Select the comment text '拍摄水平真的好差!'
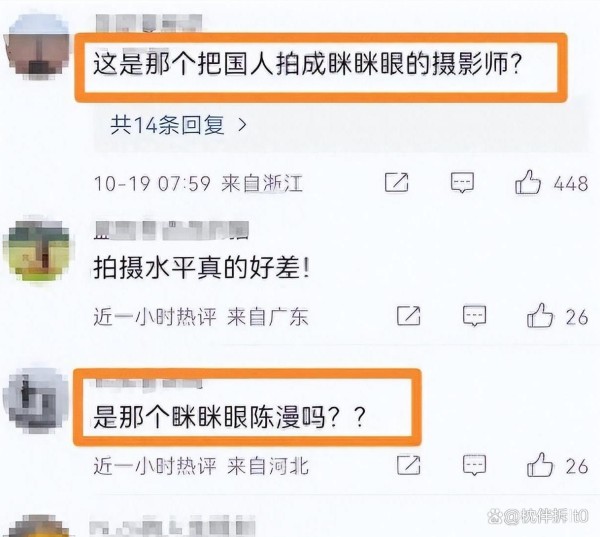This screenshot has width=600, height=537. point(201,268)
